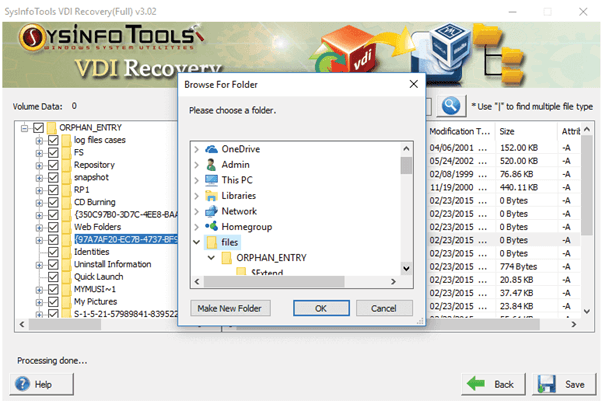
Task: Toggle the Identities checkbox
Action: [x=53, y=252]
